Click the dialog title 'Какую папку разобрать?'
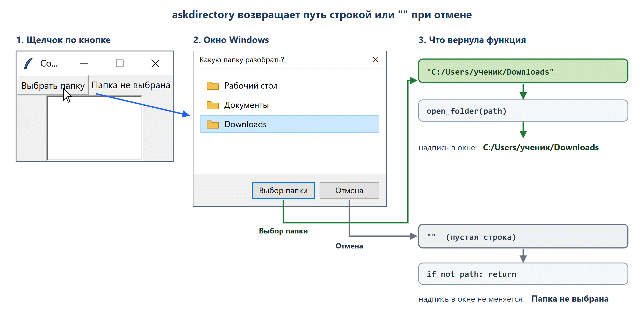The width and height of the screenshot is (644, 322). pos(242,60)
